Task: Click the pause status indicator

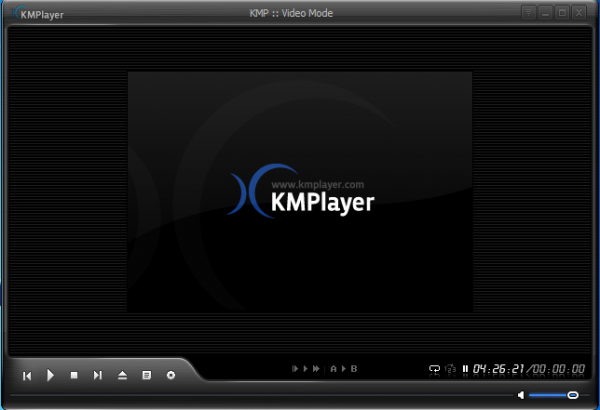Action: click(x=465, y=369)
